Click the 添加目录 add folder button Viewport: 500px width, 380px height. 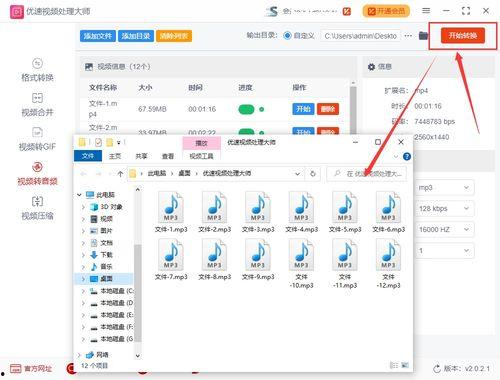(136, 36)
